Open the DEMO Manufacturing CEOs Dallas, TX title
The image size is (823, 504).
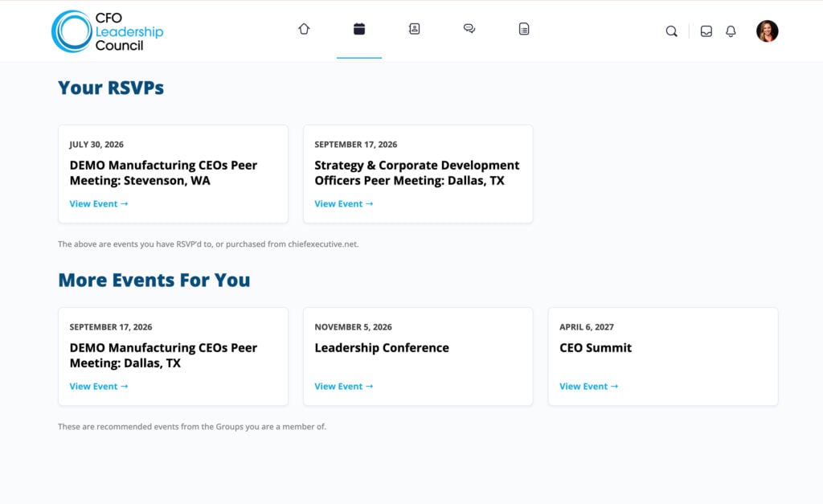(x=163, y=355)
